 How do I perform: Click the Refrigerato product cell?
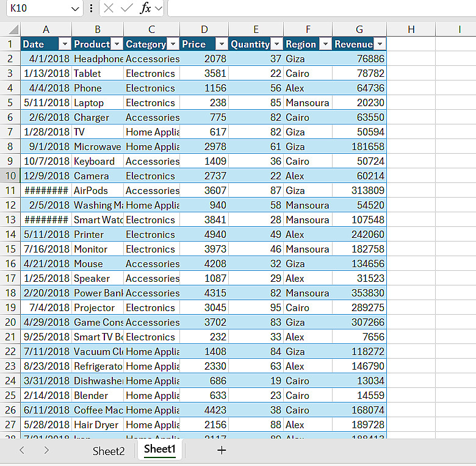pos(98,366)
